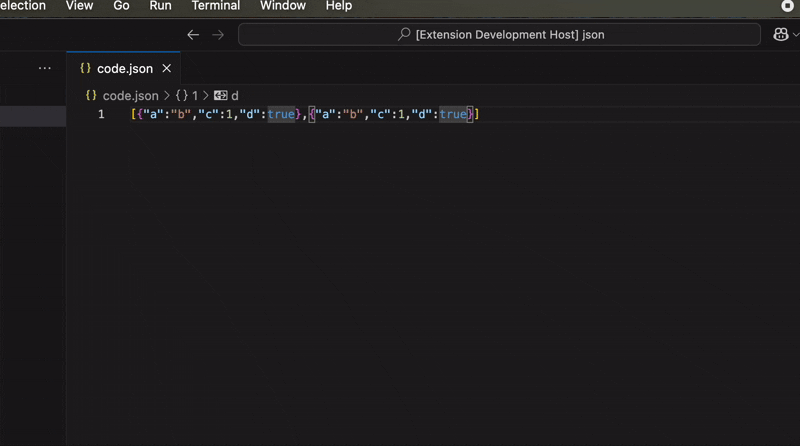This screenshot has height=446, width=800.
Task: Click the opening yellow array bracket
Action: tap(134, 114)
